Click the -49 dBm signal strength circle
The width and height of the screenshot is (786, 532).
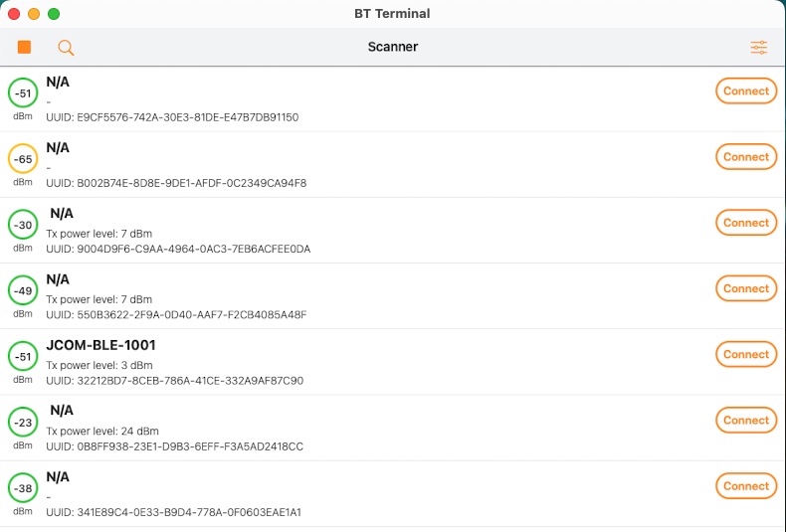point(23,289)
